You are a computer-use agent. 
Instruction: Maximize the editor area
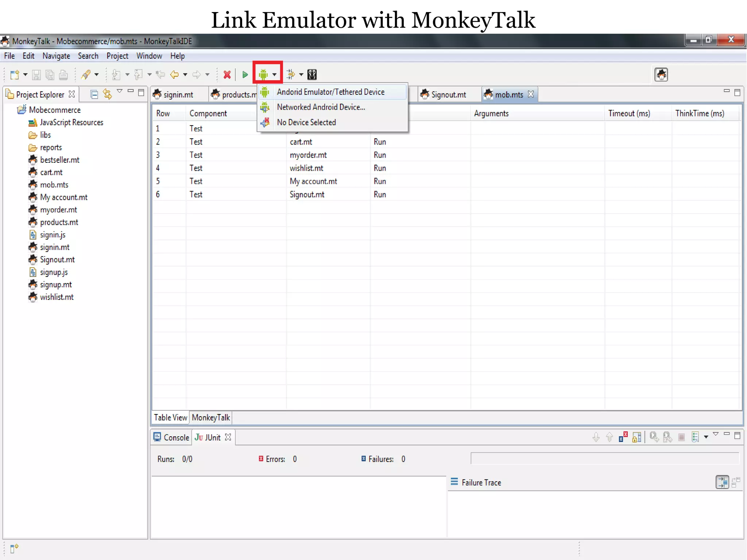pyautogui.click(x=737, y=93)
